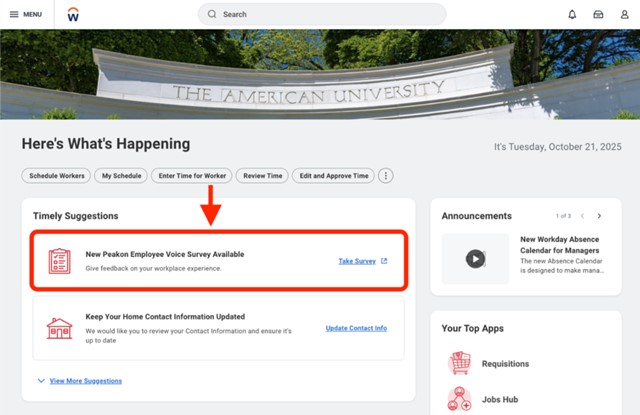The width and height of the screenshot is (640, 415).
Task: Go to next announcement arrow
Action: pos(599,216)
